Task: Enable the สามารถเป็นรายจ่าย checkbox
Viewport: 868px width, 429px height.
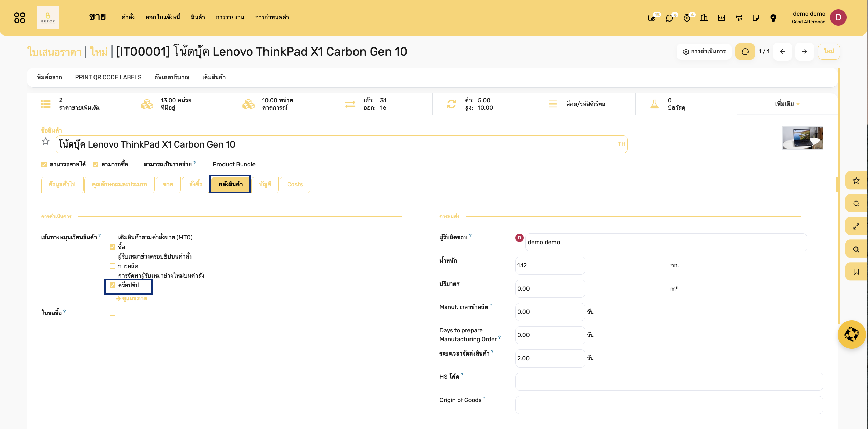Action: tap(138, 165)
